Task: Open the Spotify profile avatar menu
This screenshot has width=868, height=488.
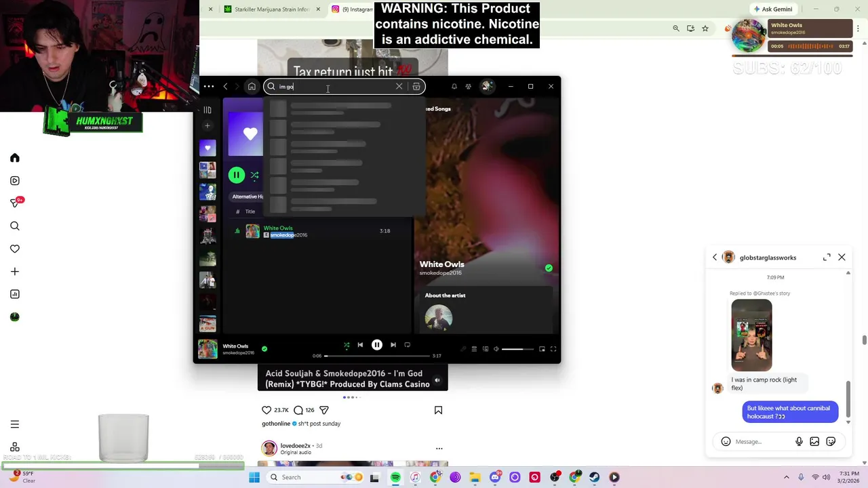Action: [x=486, y=86]
